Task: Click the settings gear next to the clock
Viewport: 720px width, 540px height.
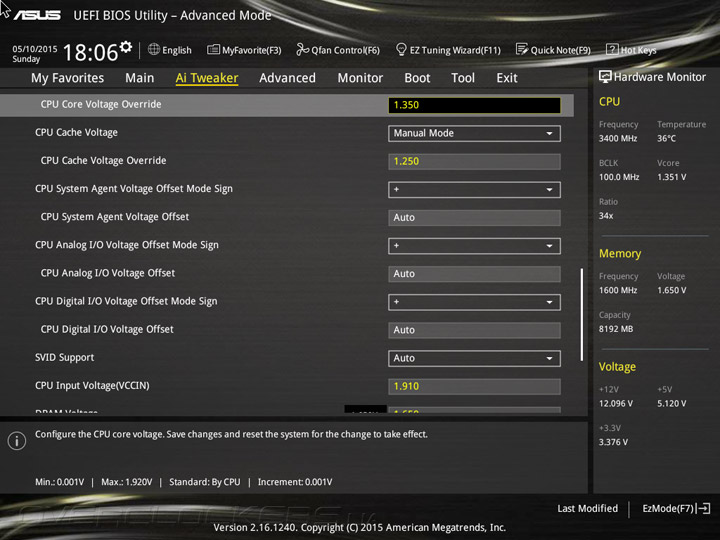Action: click(x=126, y=47)
